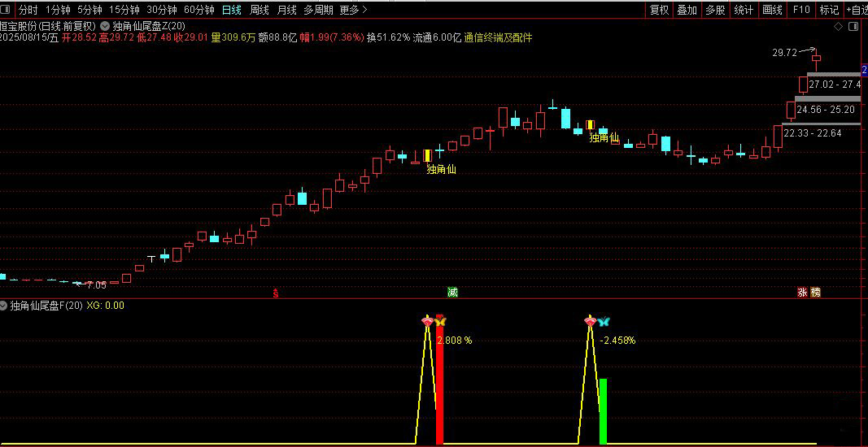Open the 画线 drawing tools

(x=772, y=10)
